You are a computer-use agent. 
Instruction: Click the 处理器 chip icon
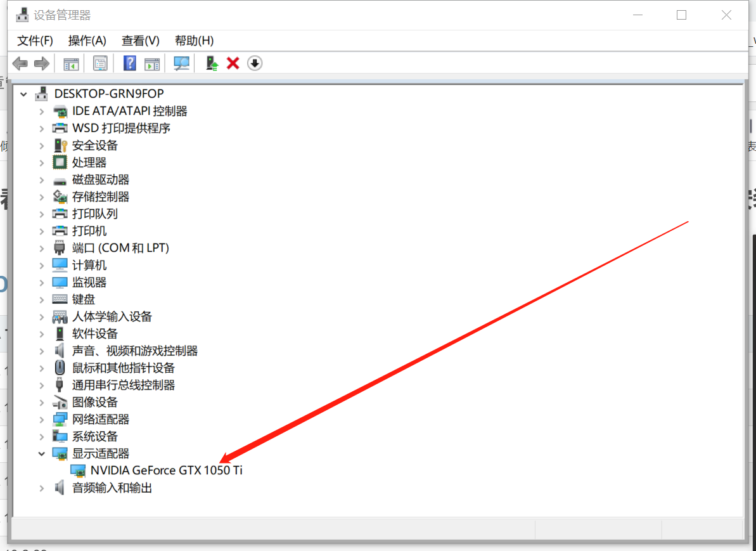[60, 162]
